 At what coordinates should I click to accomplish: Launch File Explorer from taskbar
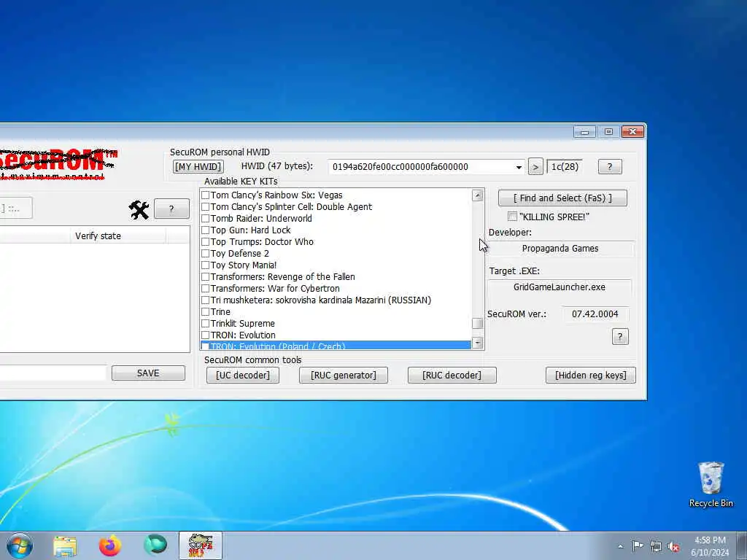tap(65, 545)
